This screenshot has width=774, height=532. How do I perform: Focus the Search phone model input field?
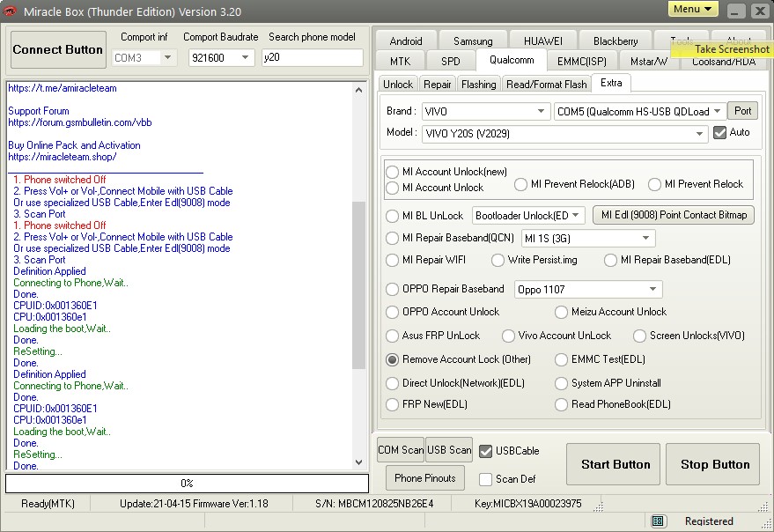point(313,57)
